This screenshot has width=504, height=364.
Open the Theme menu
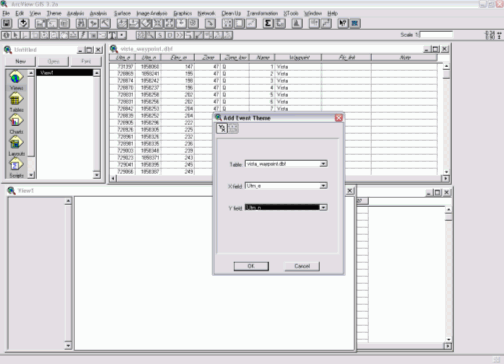pyautogui.click(x=54, y=13)
